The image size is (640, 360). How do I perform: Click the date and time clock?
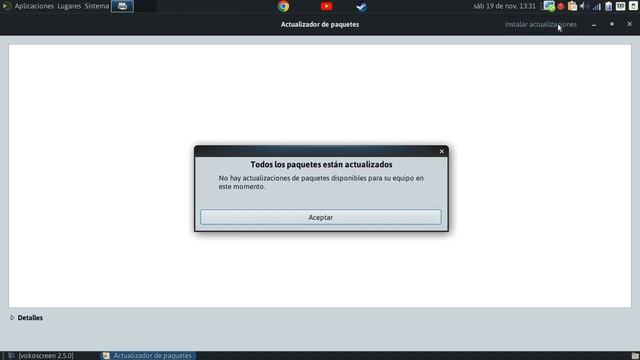click(x=504, y=6)
